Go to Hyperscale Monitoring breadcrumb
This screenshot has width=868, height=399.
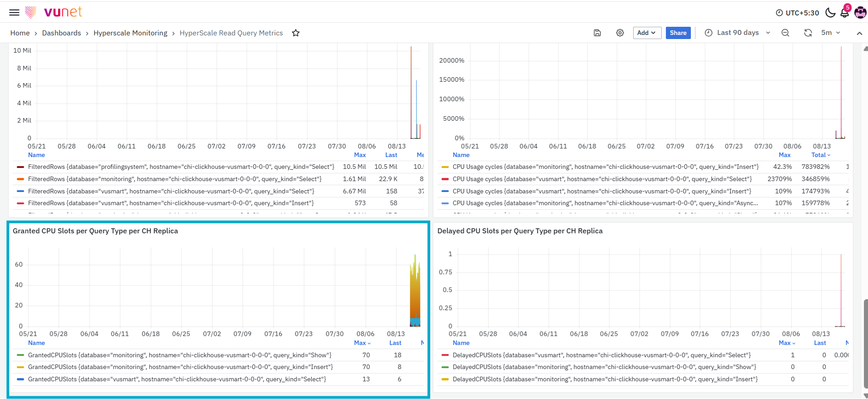(130, 33)
